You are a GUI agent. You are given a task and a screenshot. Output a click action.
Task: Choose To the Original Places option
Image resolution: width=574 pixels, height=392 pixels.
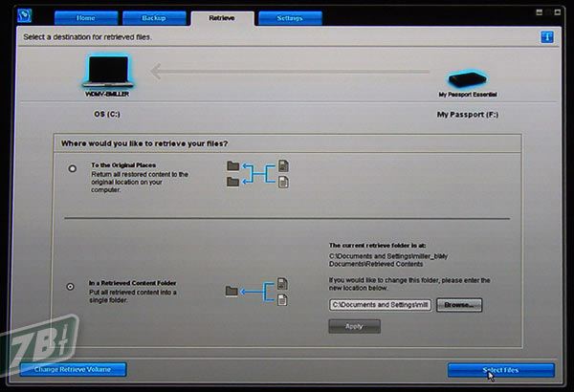(x=73, y=168)
